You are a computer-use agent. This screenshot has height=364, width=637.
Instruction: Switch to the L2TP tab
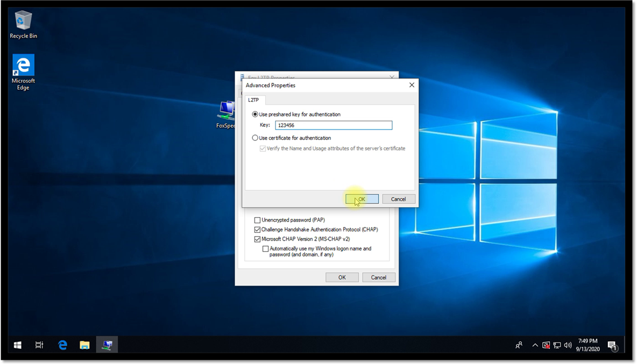click(253, 100)
